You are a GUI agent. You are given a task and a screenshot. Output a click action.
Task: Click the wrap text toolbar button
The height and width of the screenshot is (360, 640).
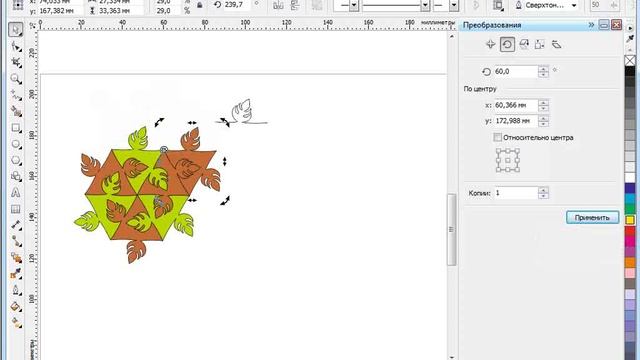click(x=498, y=5)
